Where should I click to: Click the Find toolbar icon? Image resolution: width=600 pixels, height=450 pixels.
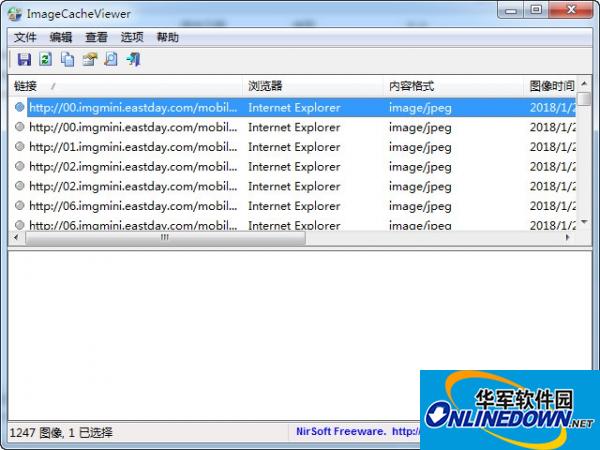[x=111, y=59]
